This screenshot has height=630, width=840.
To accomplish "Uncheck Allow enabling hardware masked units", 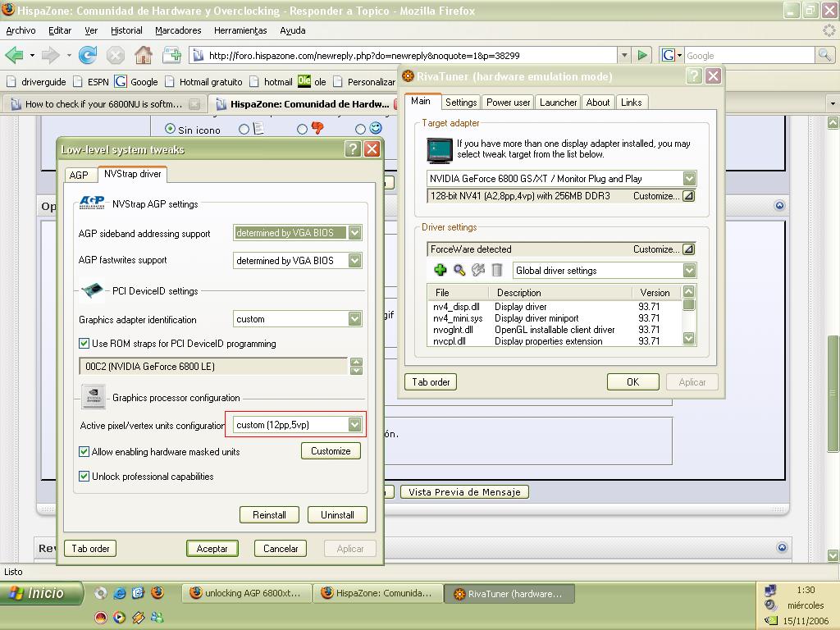I will click(x=84, y=452).
